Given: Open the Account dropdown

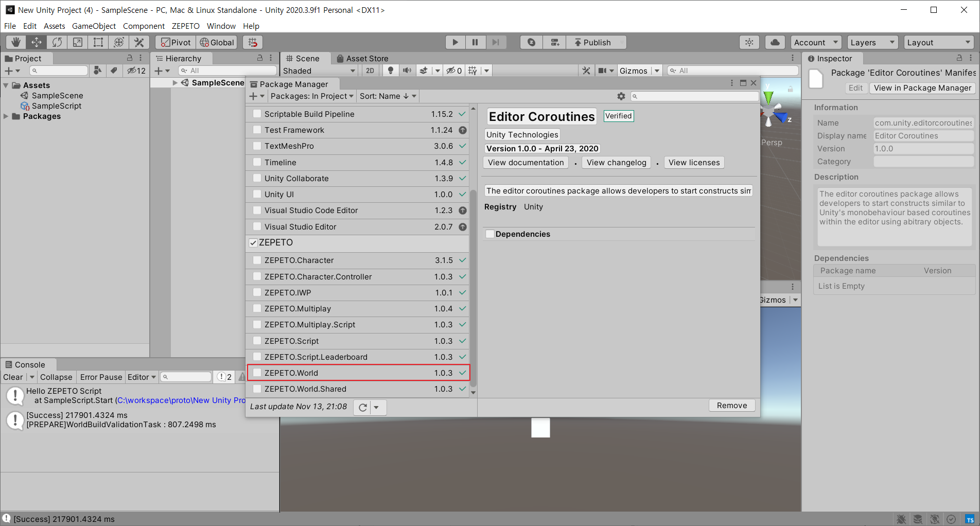Looking at the screenshot, I should [x=816, y=42].
